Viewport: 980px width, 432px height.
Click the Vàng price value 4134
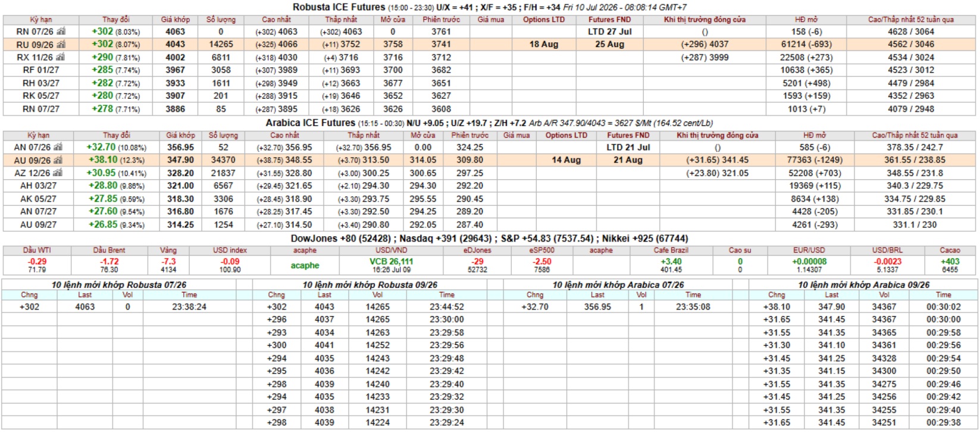pyautogui.click(x=168, y=270)
